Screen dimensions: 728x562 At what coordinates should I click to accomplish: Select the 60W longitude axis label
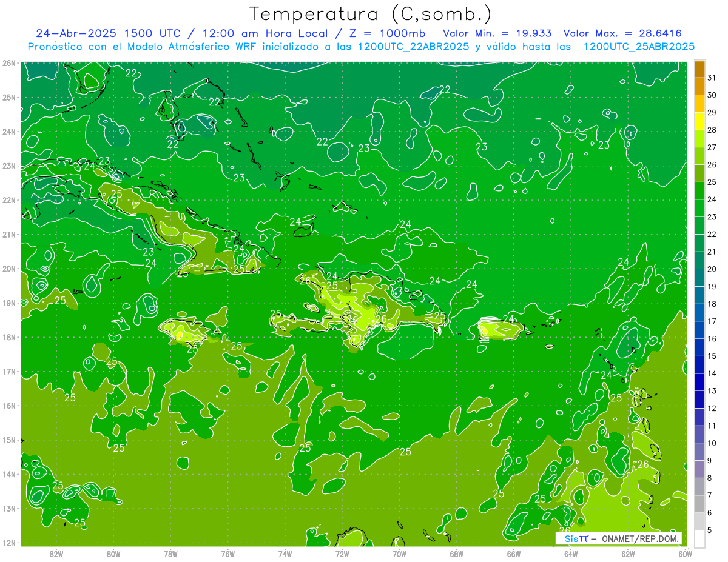click(x=685, y=554)
